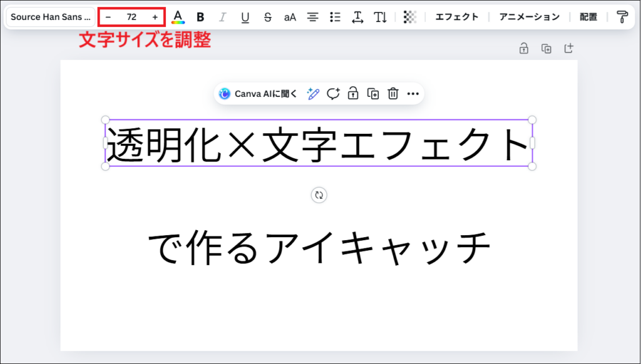Switch the text to vertical orientation

(x=380, y=17)
